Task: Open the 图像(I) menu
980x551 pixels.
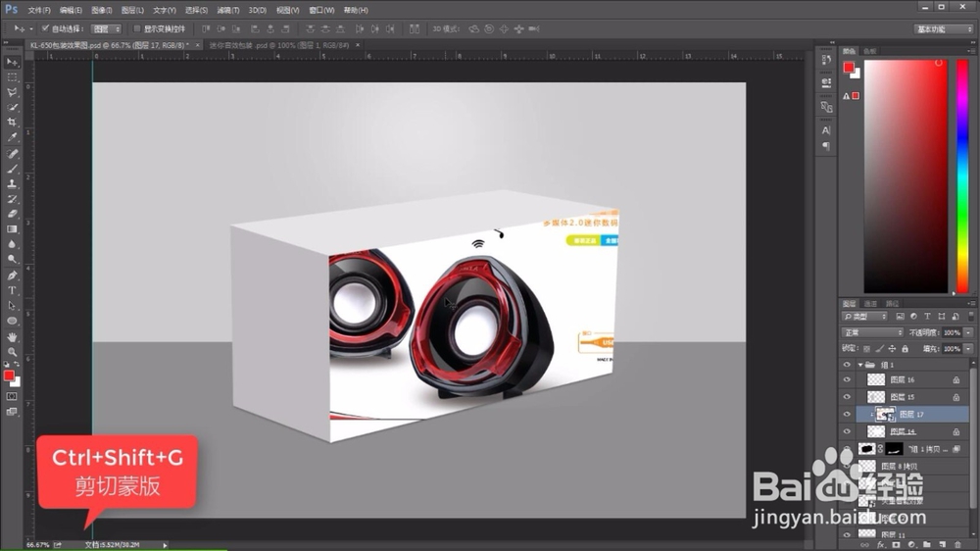Action: [x=101, y=11]
